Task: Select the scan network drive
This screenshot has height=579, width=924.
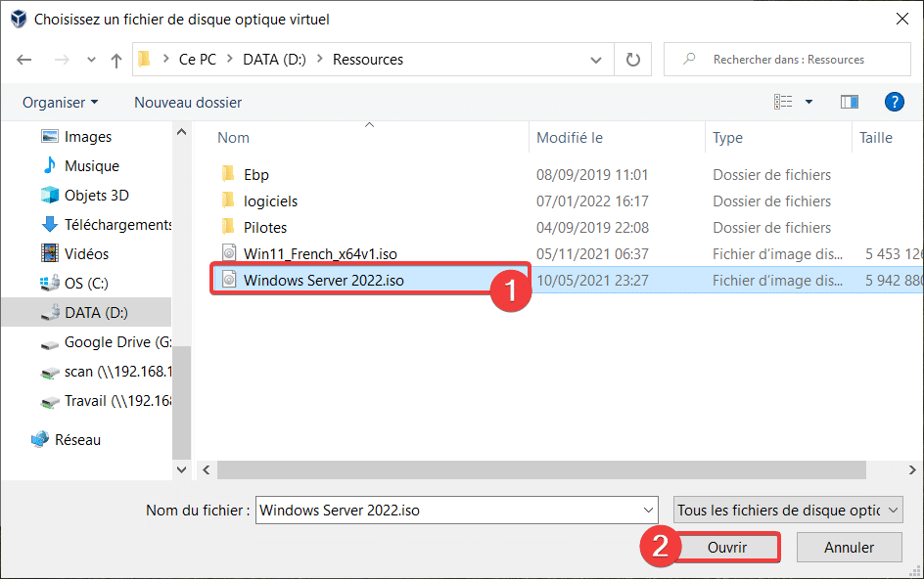Action: pyautogui.click(x=117, y=372)
